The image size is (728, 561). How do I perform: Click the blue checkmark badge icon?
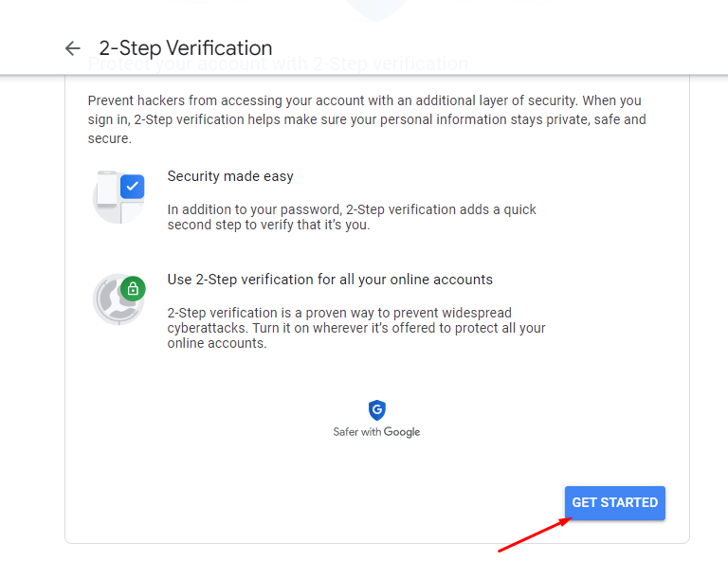[x=133, y=187]
